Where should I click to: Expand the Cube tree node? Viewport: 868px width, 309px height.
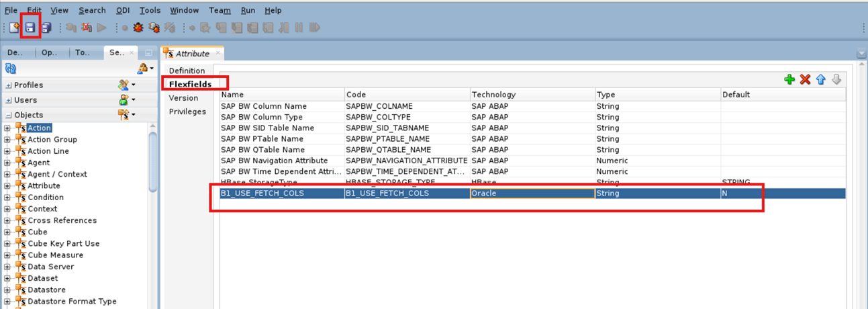coord(7,232)
